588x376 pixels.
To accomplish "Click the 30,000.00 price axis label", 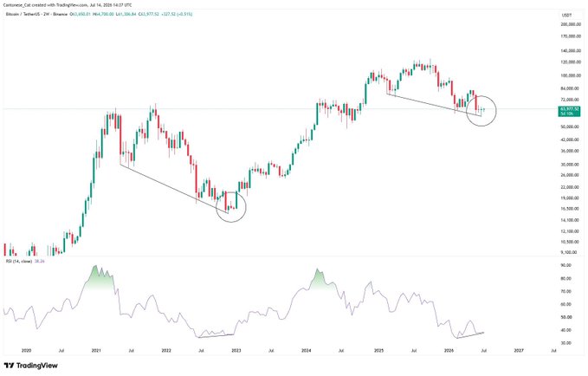I will click(571, 165).
